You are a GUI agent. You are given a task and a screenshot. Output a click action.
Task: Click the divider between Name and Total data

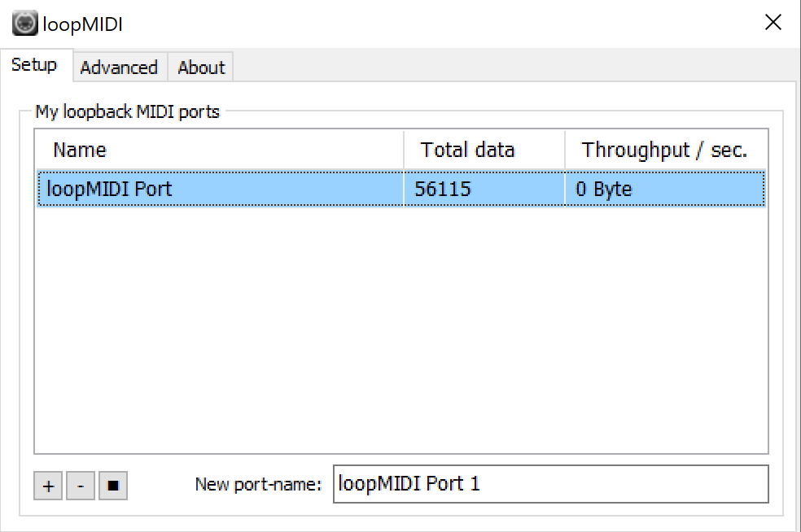[x=404, y=150]
